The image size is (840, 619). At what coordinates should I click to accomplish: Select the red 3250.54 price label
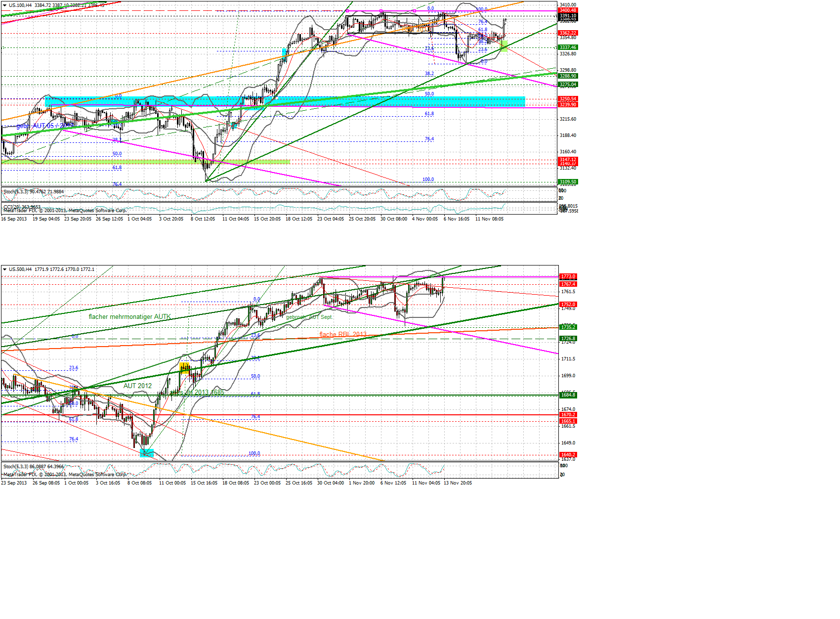(568, 99)
